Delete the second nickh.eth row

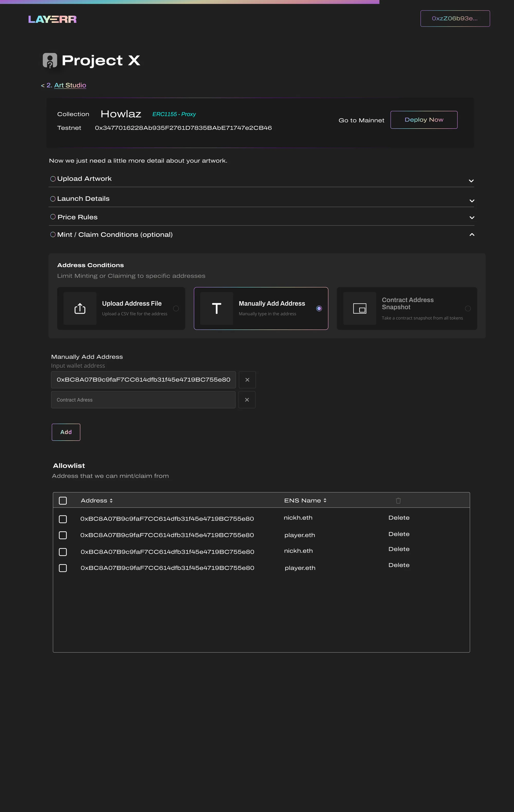point(399,549)
